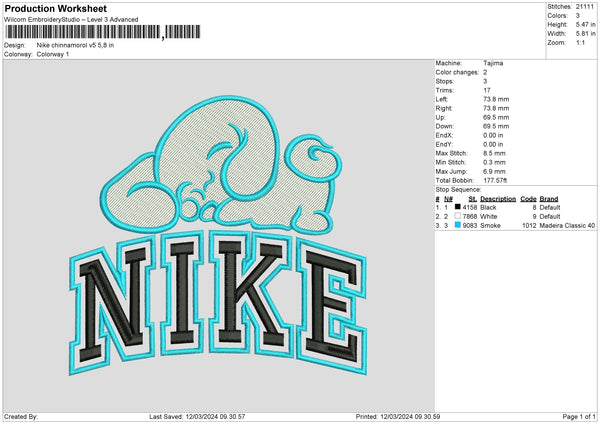Click the 'Production Worksheet' title
This screenshot has width=600, height=424.
56,8
